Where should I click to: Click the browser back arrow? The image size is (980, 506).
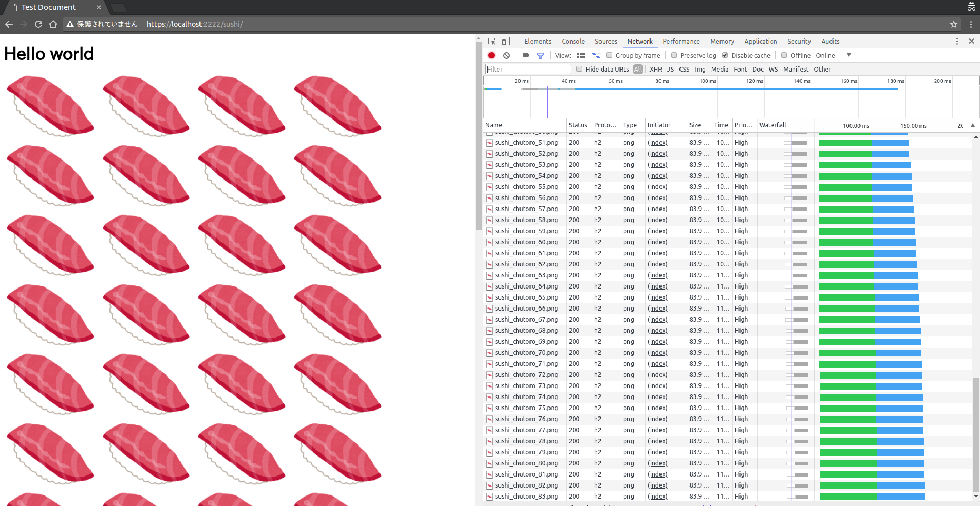click(9, 24)
